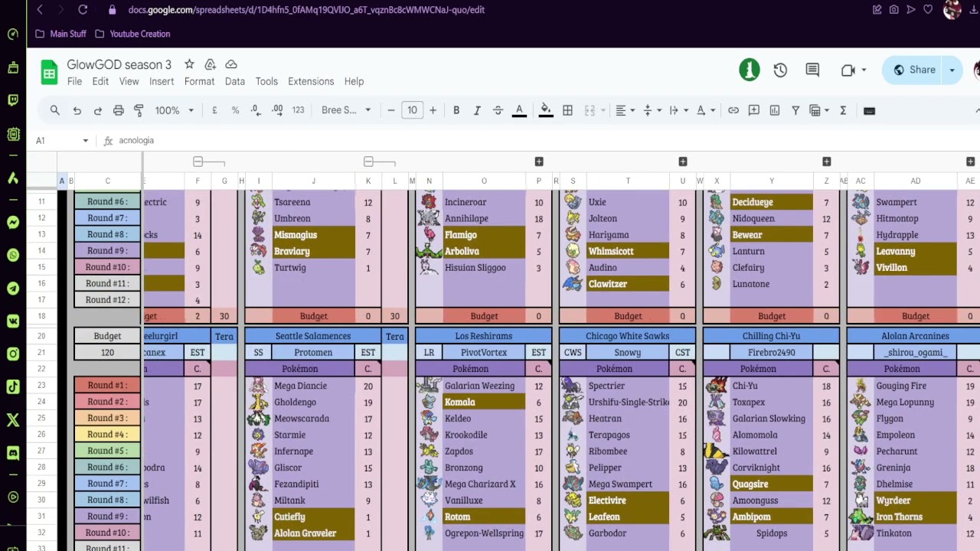The width and height of the screenshot is (980, 551).
Task: Open version history clock icon
Action: click(x=780, y=70)
